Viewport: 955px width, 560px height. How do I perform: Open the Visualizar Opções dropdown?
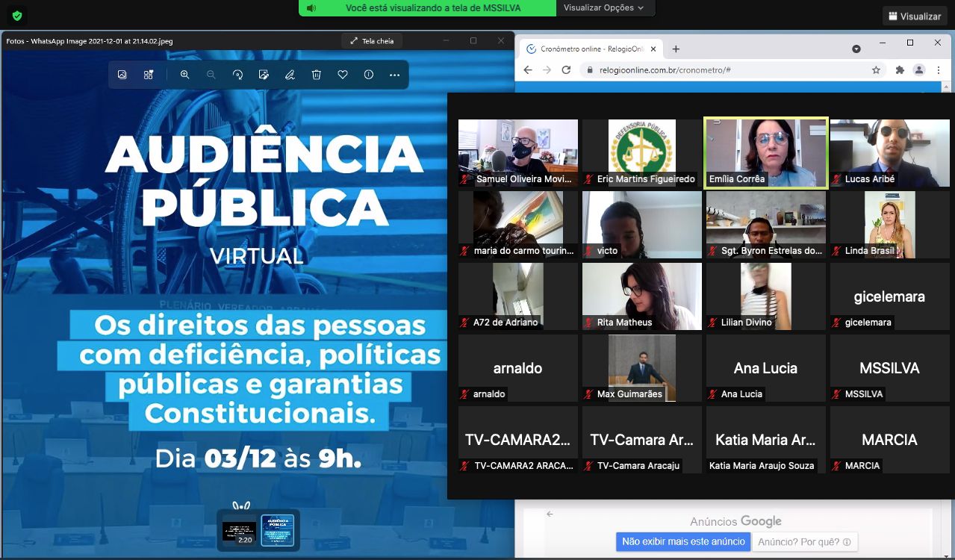tap(604, 7)
